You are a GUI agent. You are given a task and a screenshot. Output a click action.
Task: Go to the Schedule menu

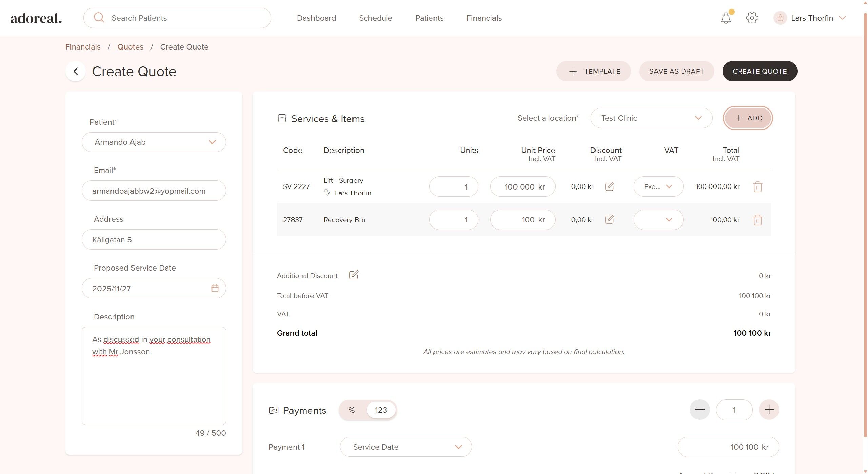coord(375,18)
